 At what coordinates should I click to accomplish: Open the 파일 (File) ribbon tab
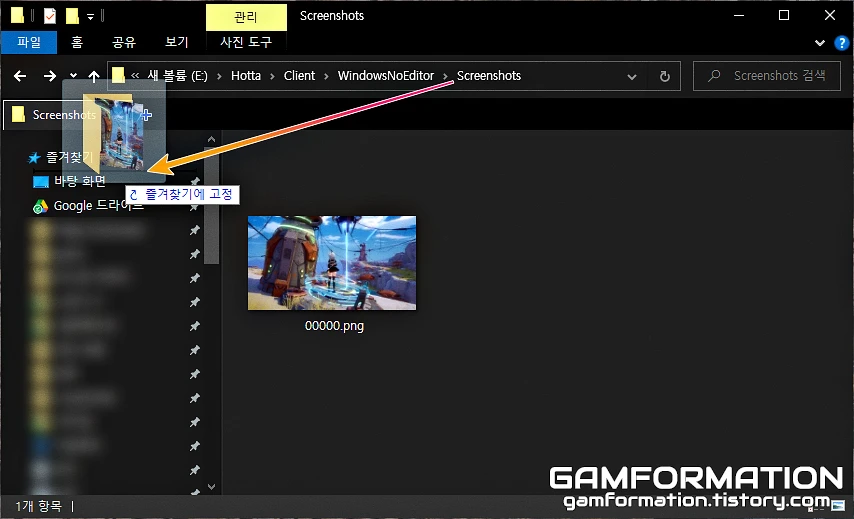coord(29,42)
